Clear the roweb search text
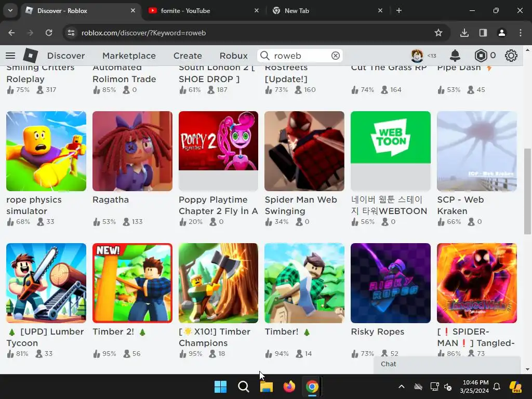The image size is (532, 399). tap(335, 56)
